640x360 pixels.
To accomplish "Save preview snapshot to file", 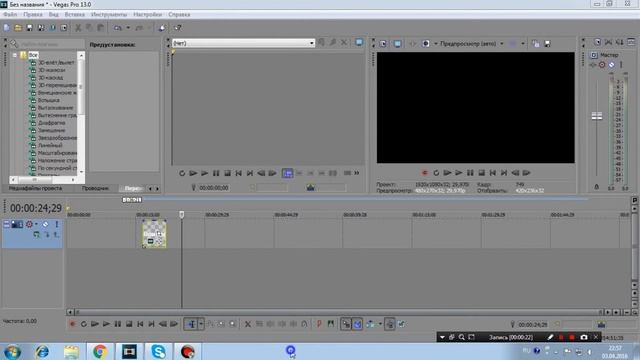I will click(x=547, y=44).
